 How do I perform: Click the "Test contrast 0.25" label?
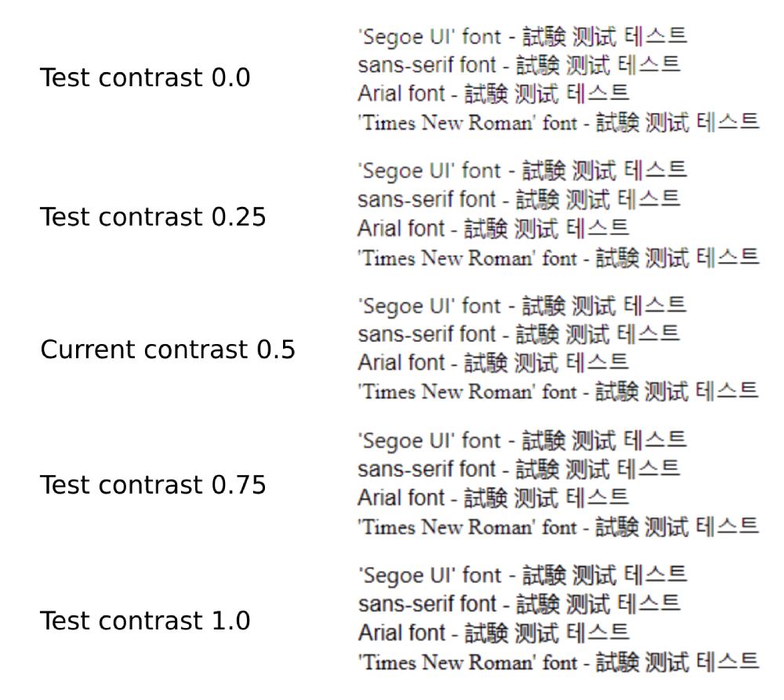coord(153,217)
